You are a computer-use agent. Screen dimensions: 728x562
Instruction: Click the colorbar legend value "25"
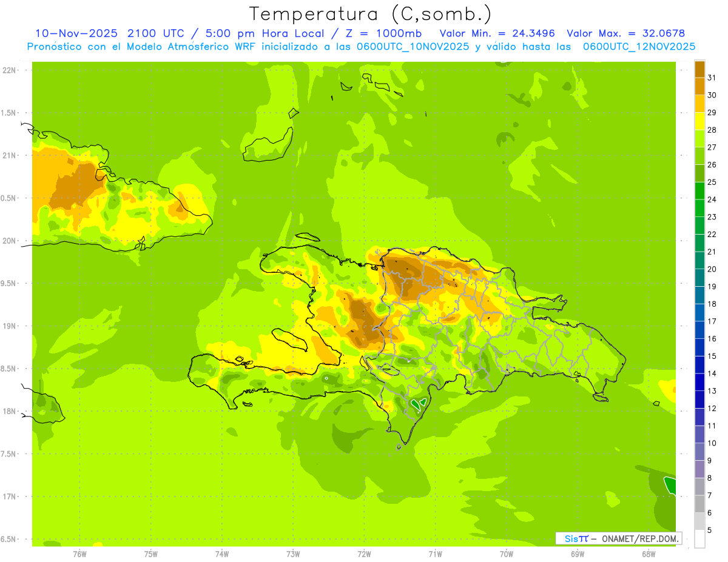tap(712, 182)
